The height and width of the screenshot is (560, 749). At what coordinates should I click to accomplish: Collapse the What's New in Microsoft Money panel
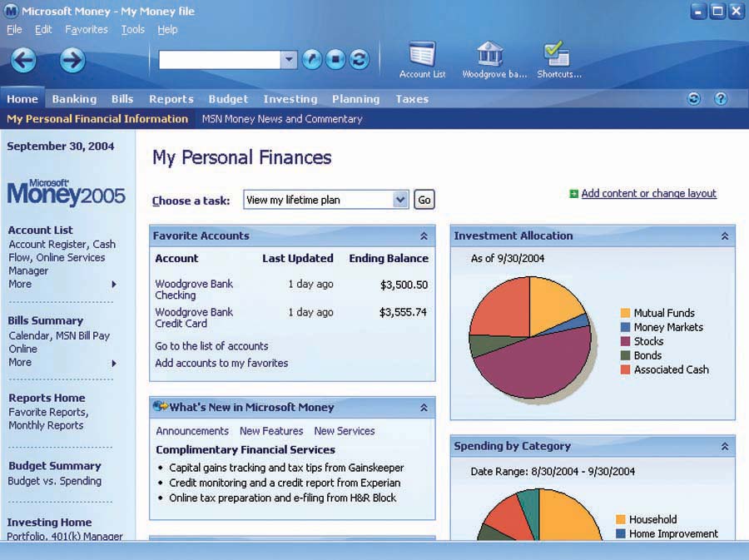tap(424, 408)
